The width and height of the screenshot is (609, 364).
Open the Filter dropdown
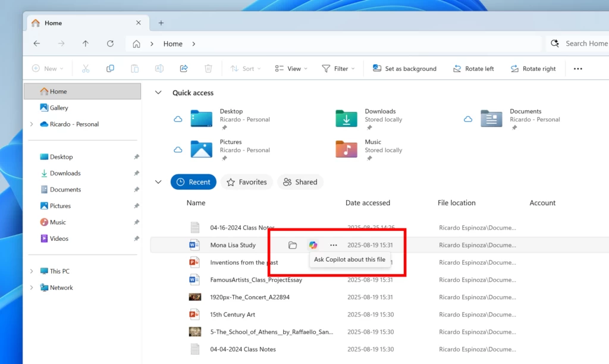[338, 68]
